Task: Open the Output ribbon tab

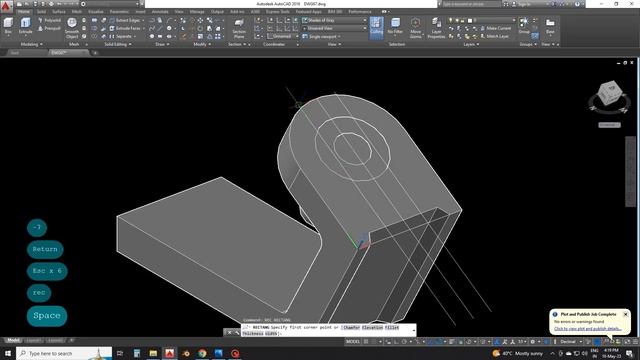Action: point(217,12)
